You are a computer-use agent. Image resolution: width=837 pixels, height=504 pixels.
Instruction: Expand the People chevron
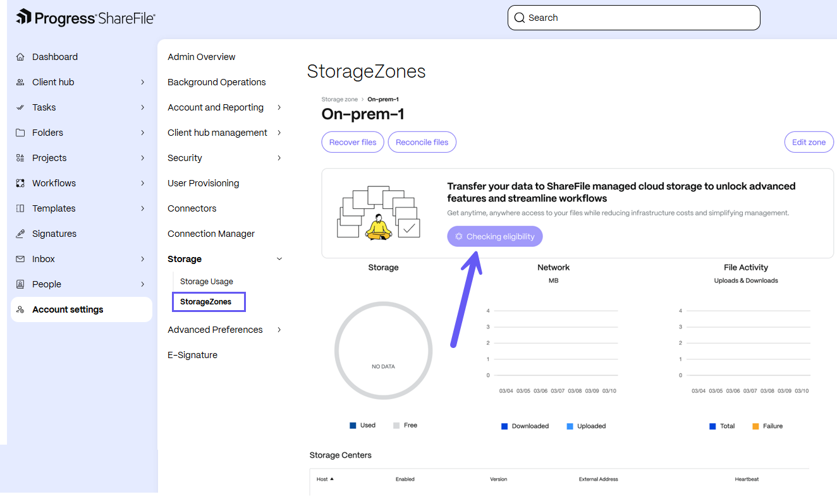[x=143, y=284]
